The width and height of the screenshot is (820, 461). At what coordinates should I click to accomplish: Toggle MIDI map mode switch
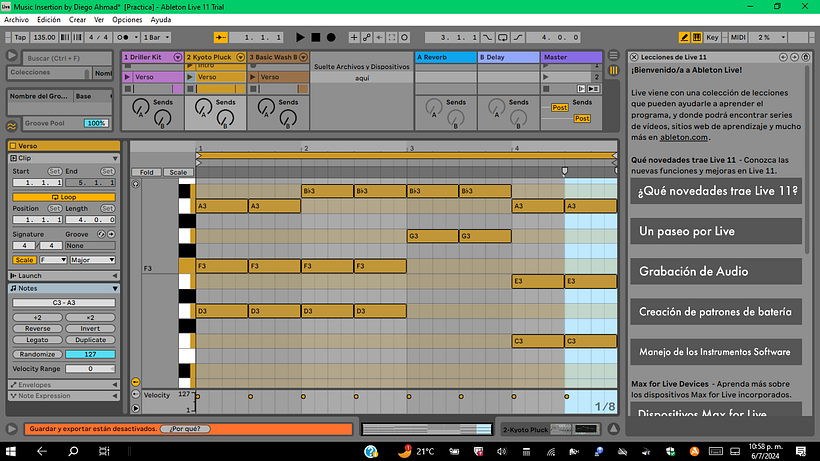pyautogui.click(x=738, y=37)
